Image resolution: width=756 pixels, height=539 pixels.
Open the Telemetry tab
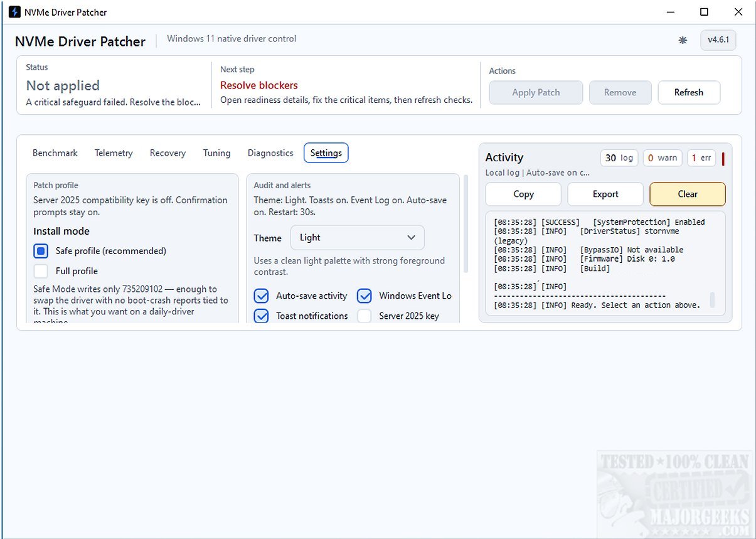114,153
